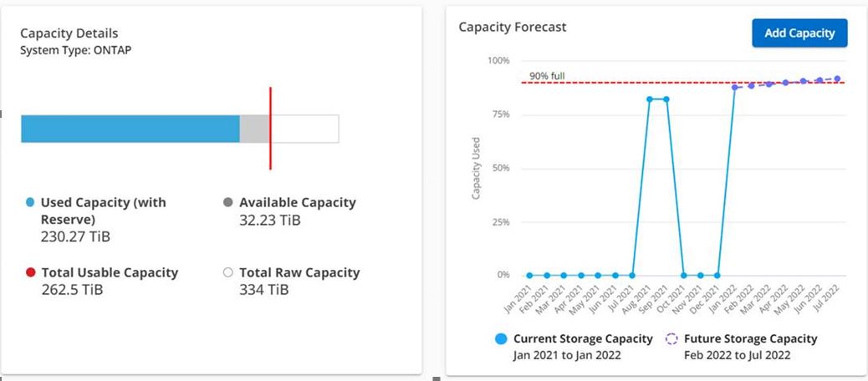Click the gray available segment of capacity bar
Screen dimensions: 868x381
(x=254, y=129)
